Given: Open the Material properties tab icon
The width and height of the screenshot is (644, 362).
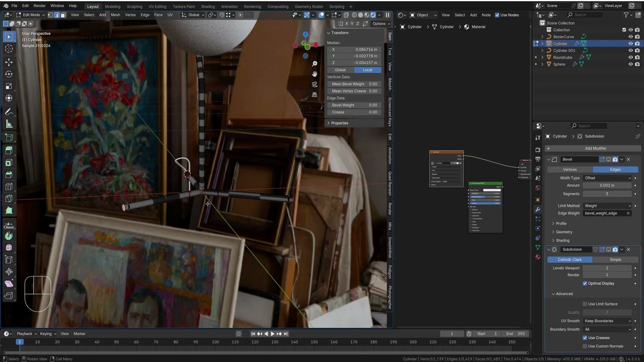Looking at the screenshot, I should 538,257.
